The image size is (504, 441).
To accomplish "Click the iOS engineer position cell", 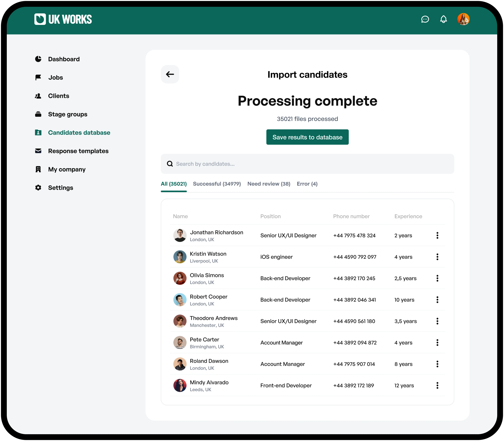I will (x=276, y=257).
